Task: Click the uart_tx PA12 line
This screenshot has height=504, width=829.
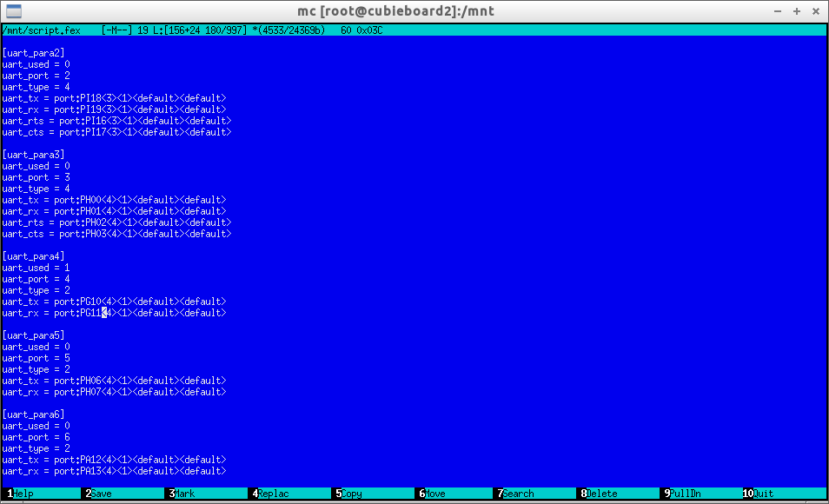Action: coord(113,460)
